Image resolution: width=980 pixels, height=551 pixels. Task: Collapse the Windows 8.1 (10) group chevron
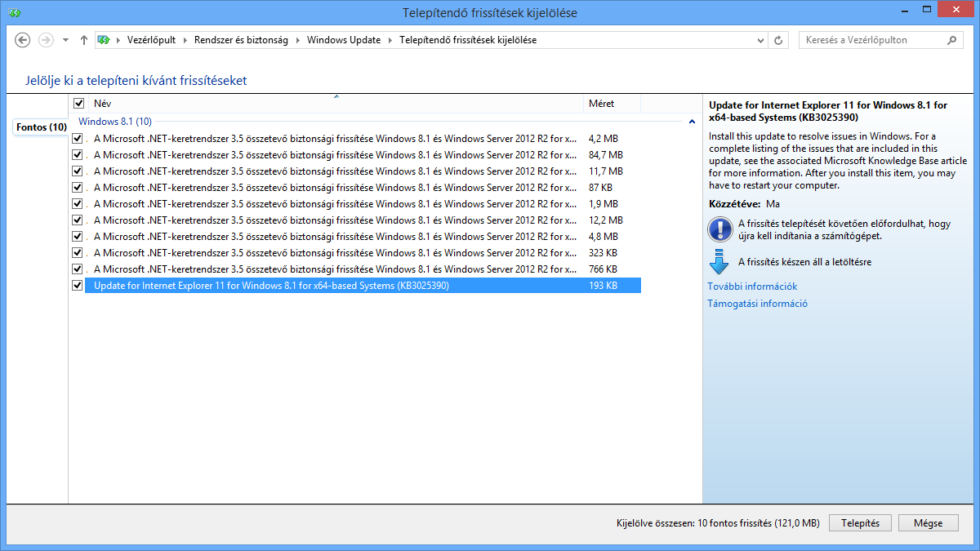(692, 122)
